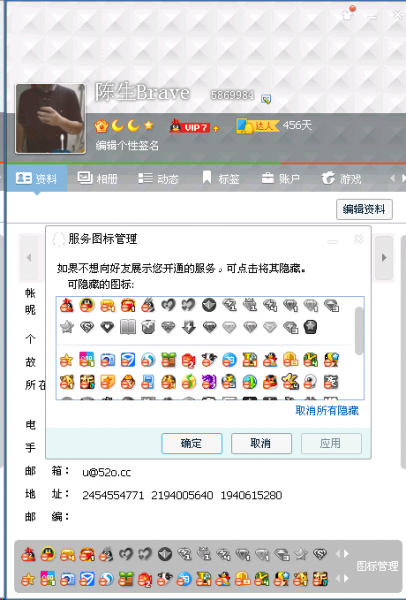The width and height of the screenshot is (406, 600).
Task: Click the gray heart icon in the bottom icon bar
Action: pyautogui.click(x=126, y=554)
